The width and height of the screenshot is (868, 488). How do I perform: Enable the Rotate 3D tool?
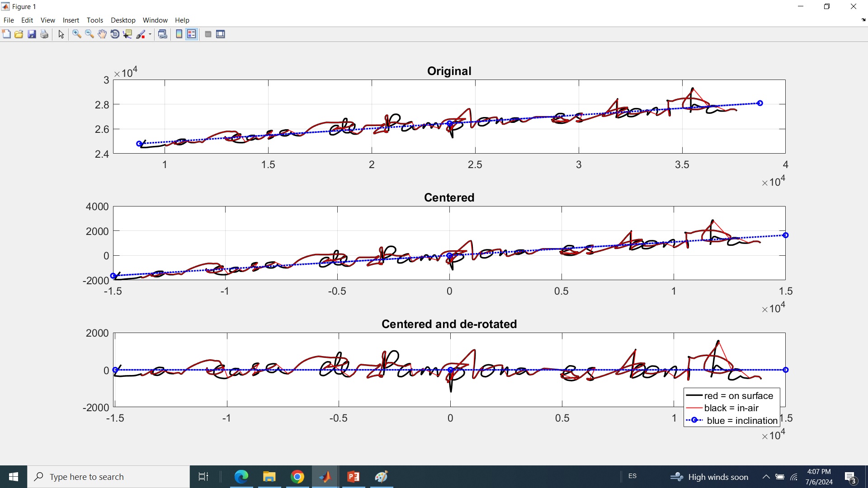pos(115,34)
